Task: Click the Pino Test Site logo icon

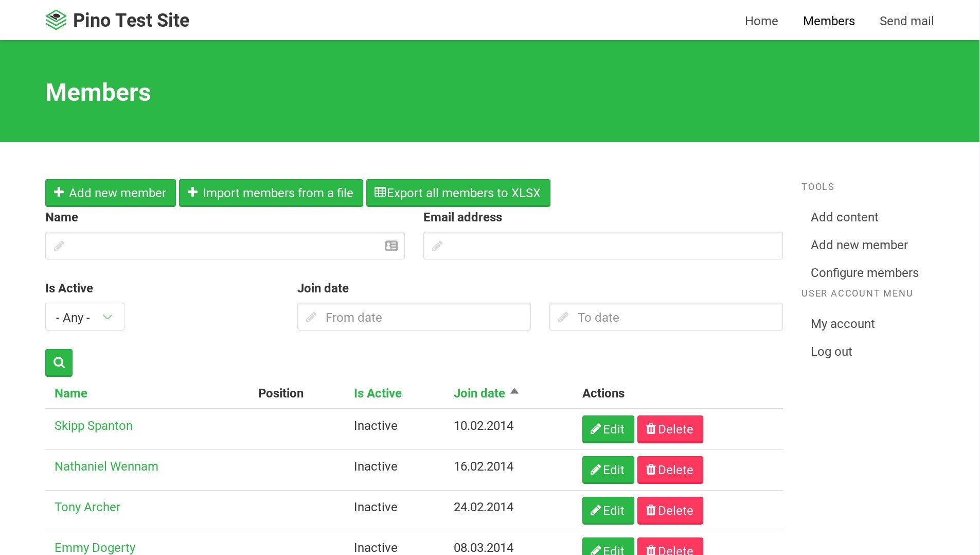Action: (56, 20)
